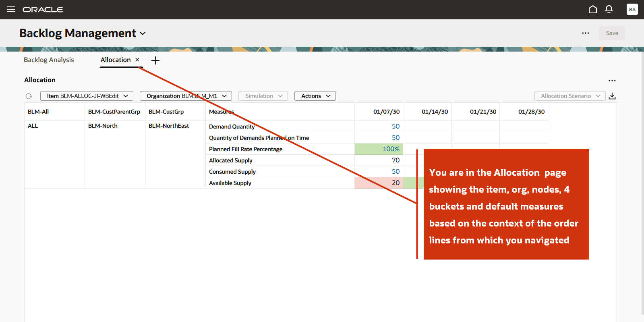644x322 pixels.
Task: Click the Available Supply measure label
Action: [230, 183]
